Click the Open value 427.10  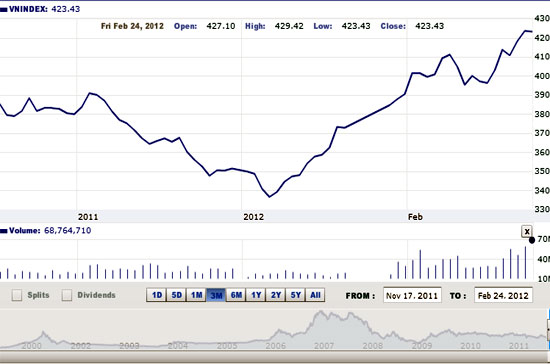coord(221,26)
